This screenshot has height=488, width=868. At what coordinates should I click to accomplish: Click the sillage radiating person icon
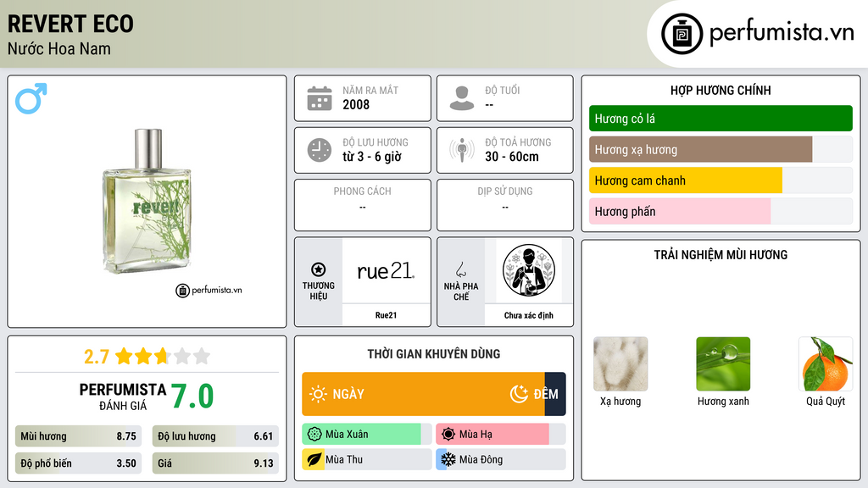point(462,150)
